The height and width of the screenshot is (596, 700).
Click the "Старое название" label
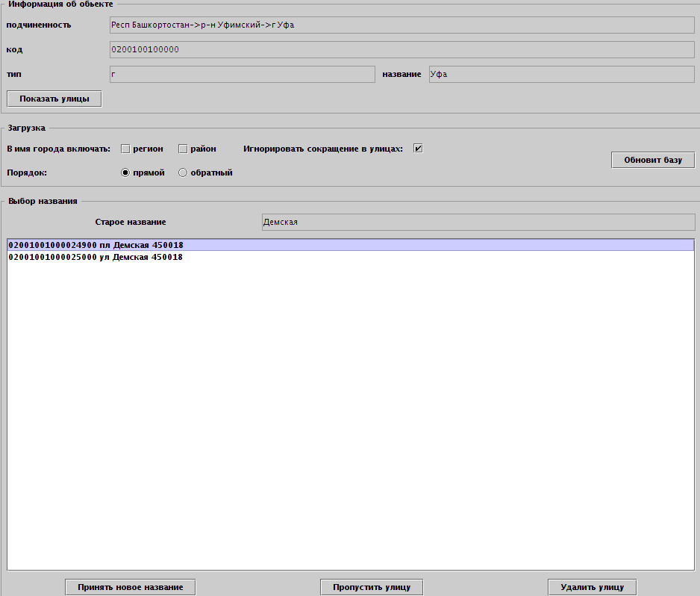click(x=131, y=222)
